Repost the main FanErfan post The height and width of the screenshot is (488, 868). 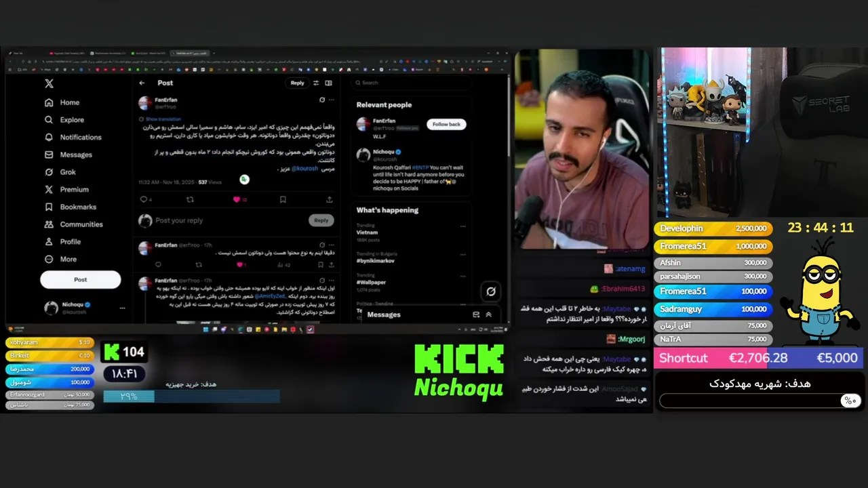190,199
